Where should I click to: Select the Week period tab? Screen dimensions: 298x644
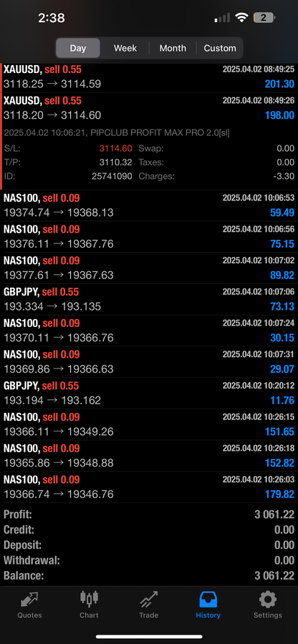[125, 48]
